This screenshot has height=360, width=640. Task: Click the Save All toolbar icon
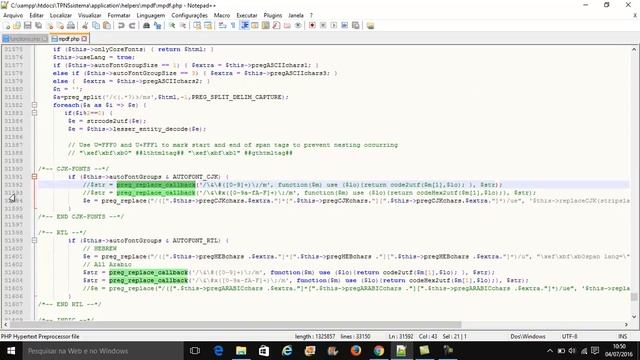39,26
